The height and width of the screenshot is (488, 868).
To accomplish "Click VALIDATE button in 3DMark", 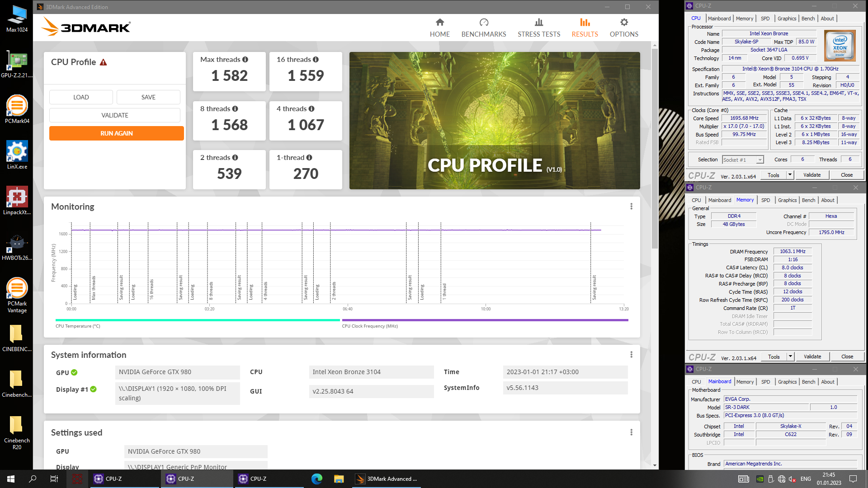I will (115, 115).
